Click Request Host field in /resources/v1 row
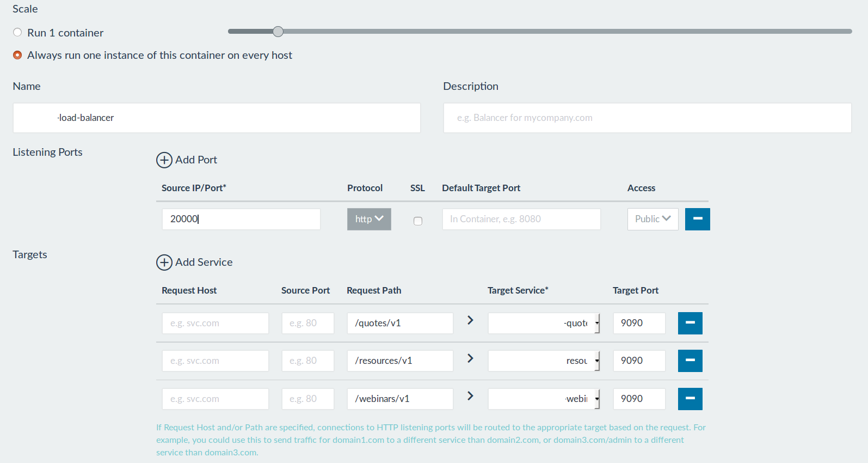 216,361
